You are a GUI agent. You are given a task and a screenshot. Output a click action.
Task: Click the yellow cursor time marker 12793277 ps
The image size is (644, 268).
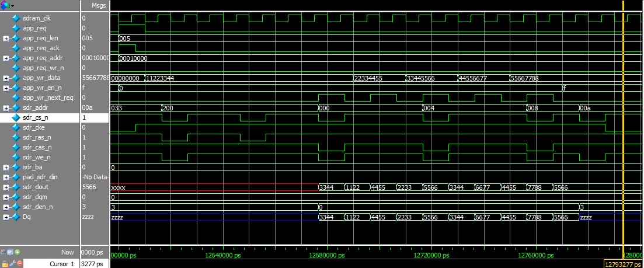(624, 264)
